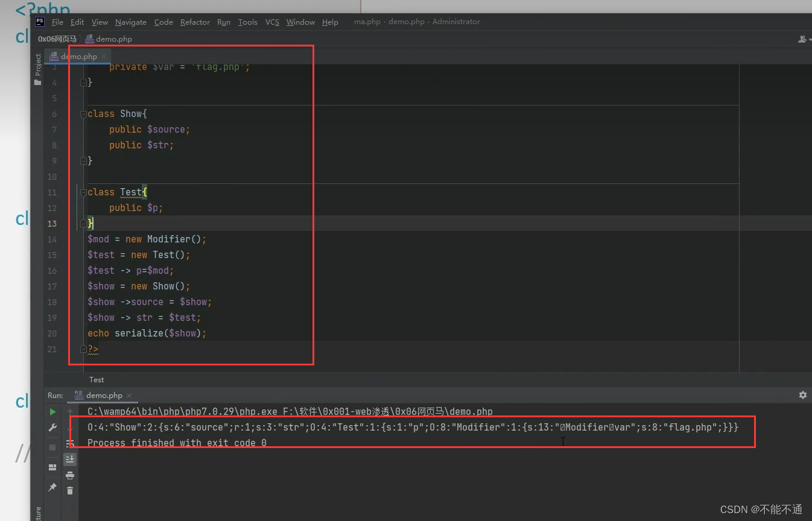This screenshot has height=521, width=812.
Task: Click gutter line number 20
Action: tap(52, 333)
